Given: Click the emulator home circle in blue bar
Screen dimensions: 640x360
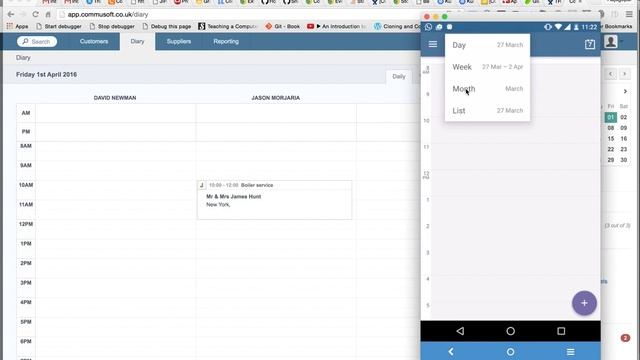Looking at the screenshot, I should (510, 351).
